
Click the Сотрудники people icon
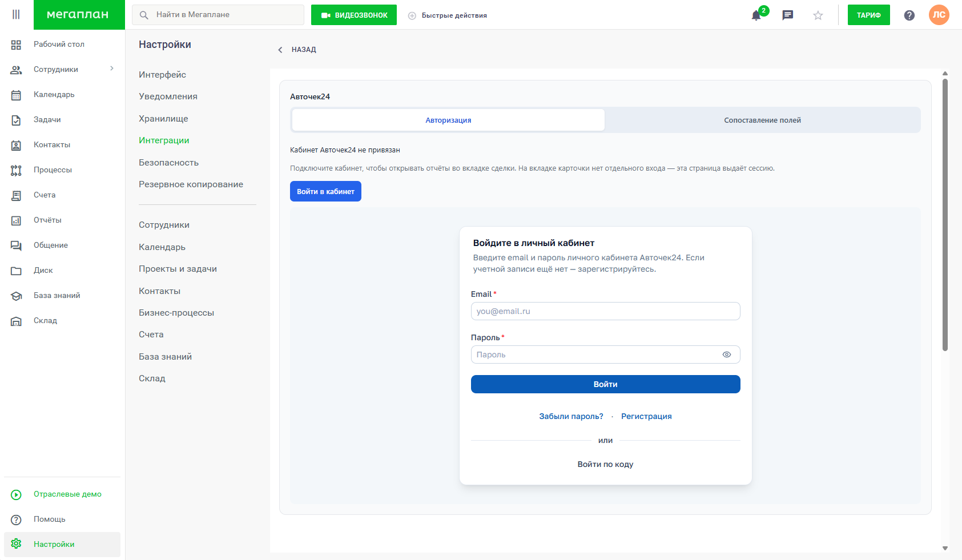pos(16,70)
